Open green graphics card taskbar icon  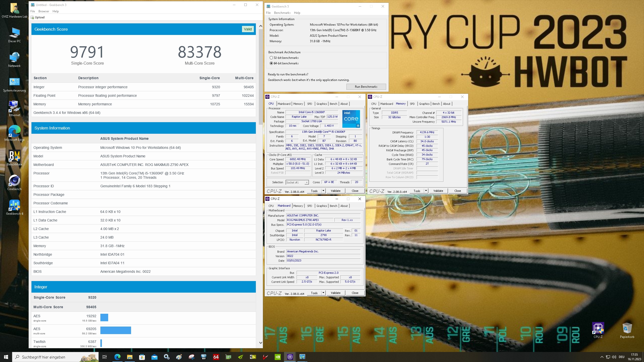pyautogui.click(x=228, y=357)
